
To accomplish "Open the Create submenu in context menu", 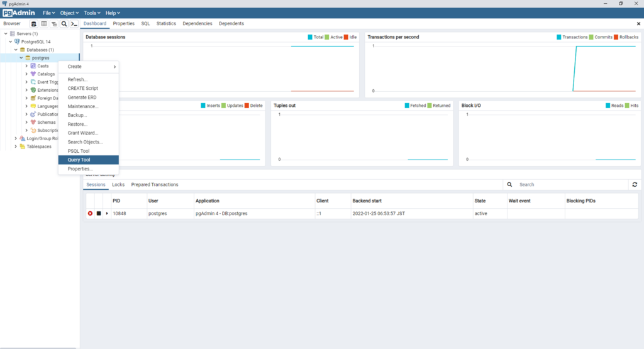I will [x=88, y=67].
